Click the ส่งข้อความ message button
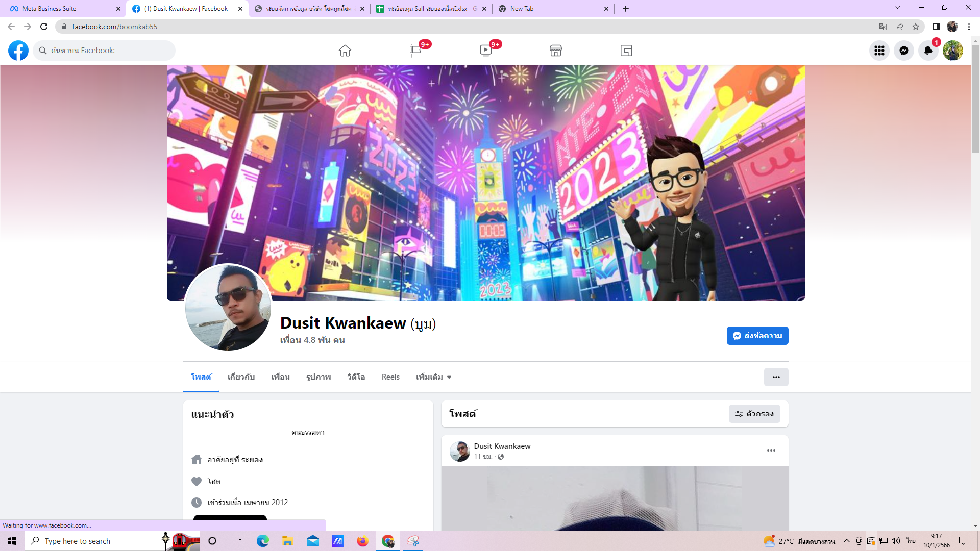This screenshot has height=551, width=980. [x=757, y=336]
